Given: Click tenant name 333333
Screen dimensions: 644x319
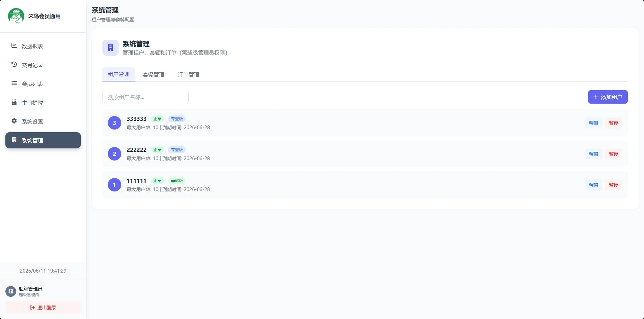Looking at the screenshot, I should (136, 119).
